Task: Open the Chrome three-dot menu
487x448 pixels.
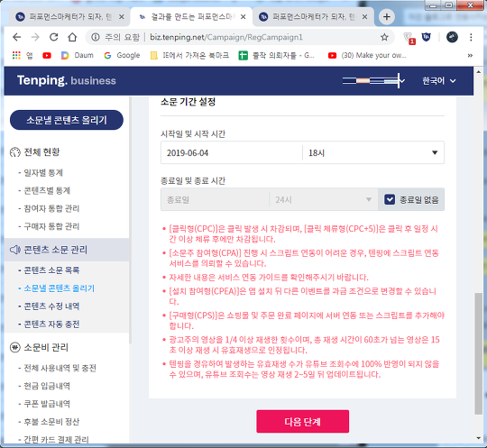Action: pyautogui.click(x=471, y=37)
